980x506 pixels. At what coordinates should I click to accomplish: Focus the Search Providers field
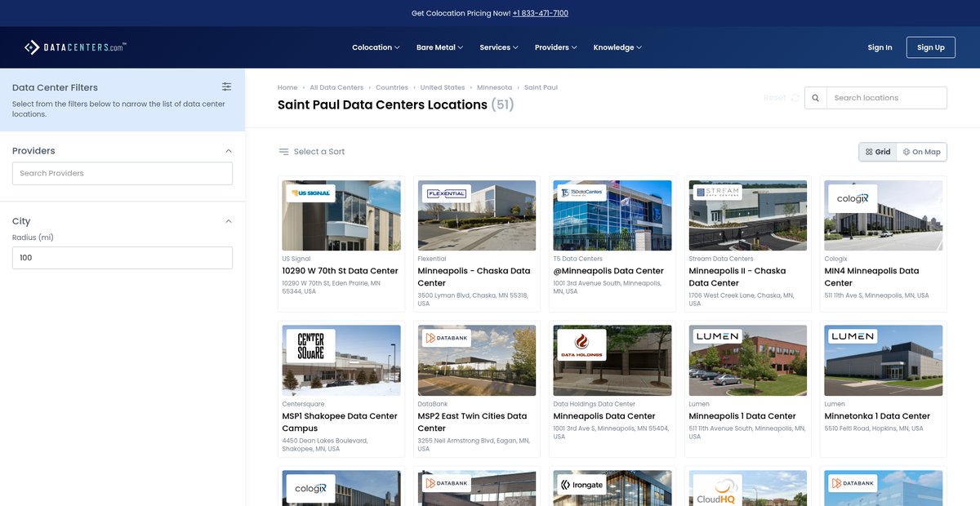point(122,173)
